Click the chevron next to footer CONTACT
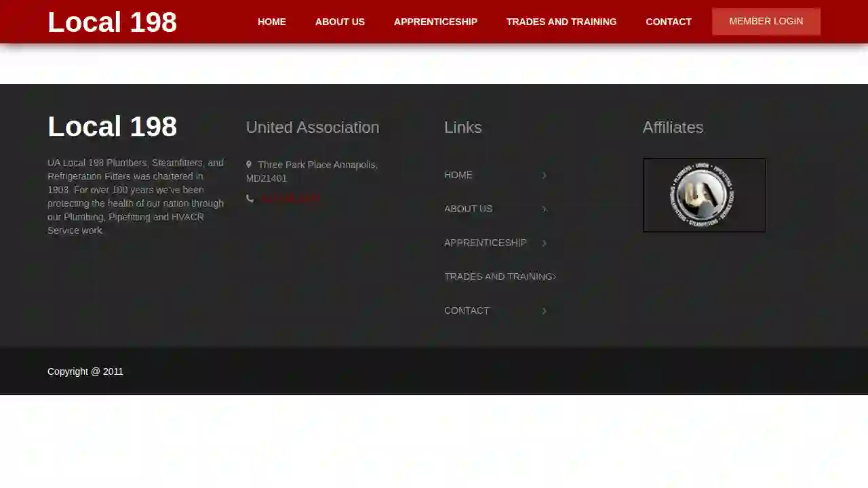 tap(544, 311)
